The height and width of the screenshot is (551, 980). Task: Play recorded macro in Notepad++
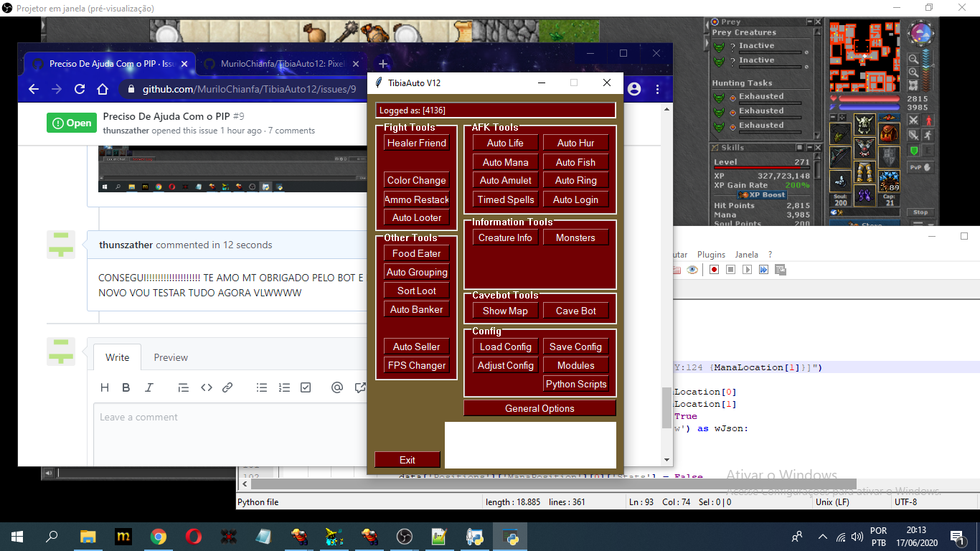click(747, 270)
